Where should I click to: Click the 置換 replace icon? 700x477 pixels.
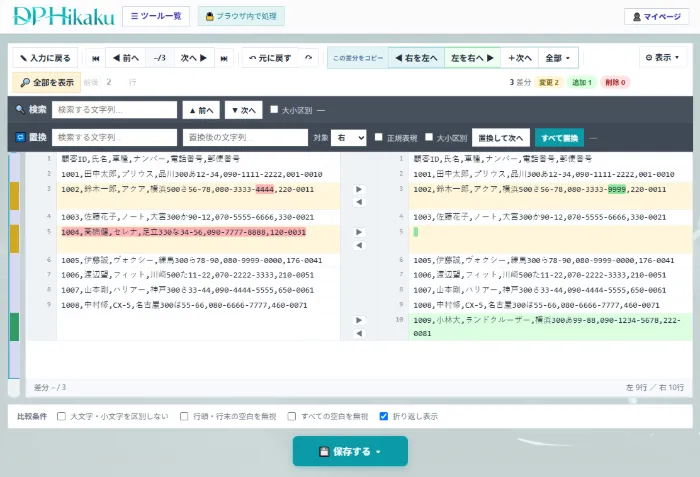coord(20,137)
